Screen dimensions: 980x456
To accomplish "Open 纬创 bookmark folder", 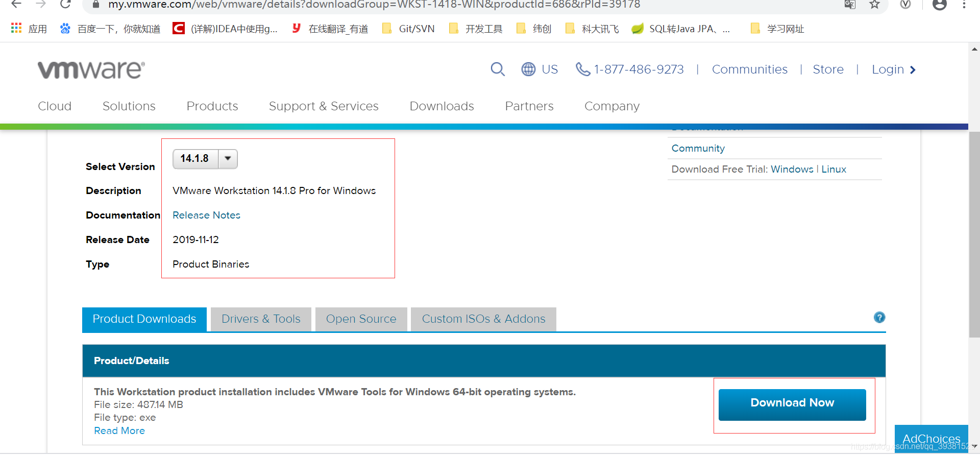I will [534, 29].
